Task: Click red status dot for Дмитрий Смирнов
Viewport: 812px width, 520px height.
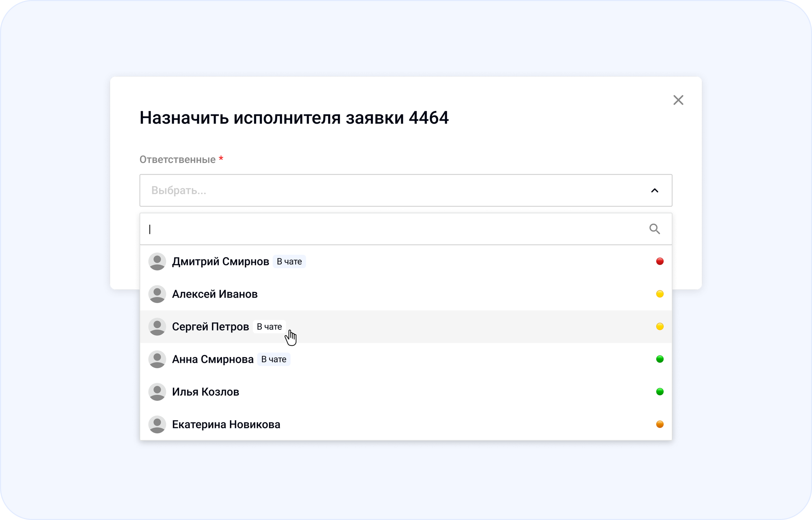Action: (660, 261)
